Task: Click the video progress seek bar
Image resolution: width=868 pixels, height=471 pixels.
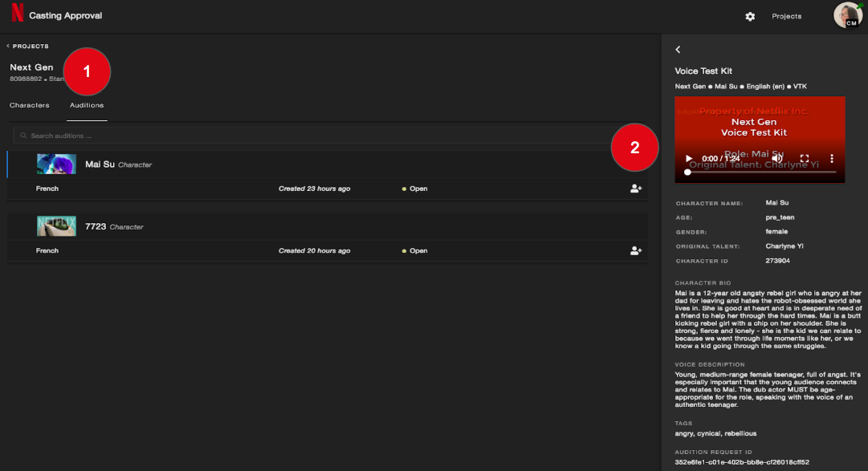Action: coord(761,173)
